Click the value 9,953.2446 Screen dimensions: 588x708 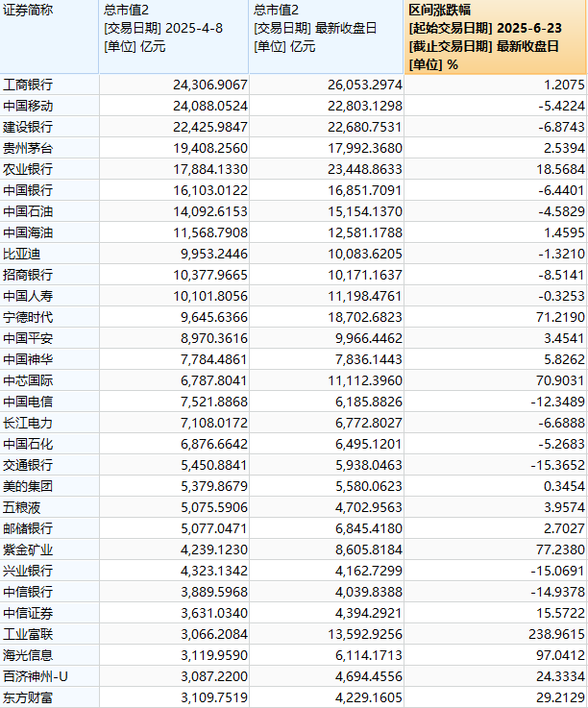(214, 254)
